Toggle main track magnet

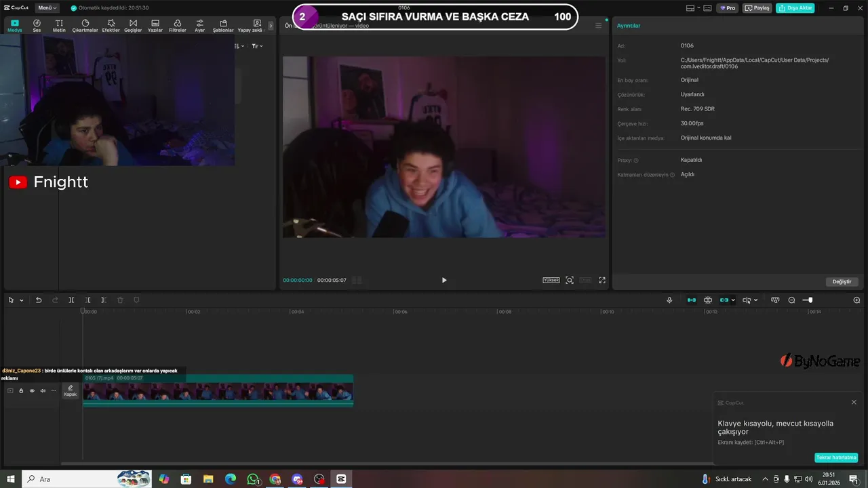(x=692, y=300)
